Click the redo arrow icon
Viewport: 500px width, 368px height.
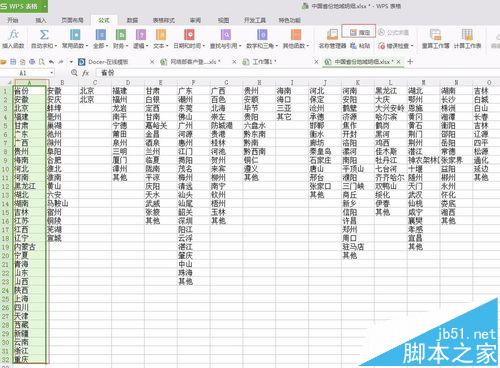point(61,62)
